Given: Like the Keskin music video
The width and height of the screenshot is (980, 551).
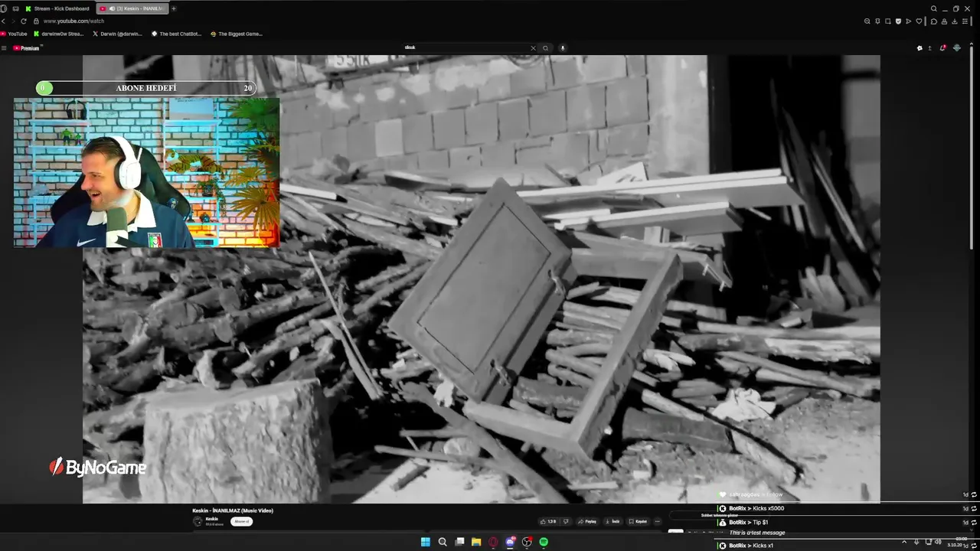Looking at the screenshot, I should (548, 521).
